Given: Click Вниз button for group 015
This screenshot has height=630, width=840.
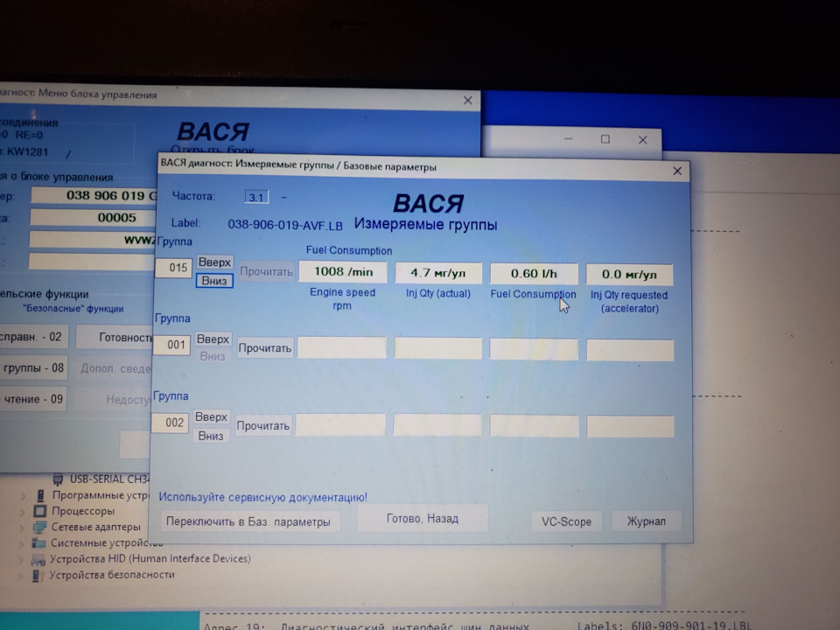Looking at the screenshot, I should point(214,281).
